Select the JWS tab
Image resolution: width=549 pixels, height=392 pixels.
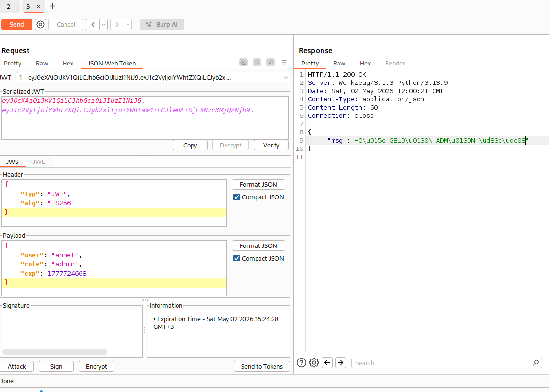(13, 162)
